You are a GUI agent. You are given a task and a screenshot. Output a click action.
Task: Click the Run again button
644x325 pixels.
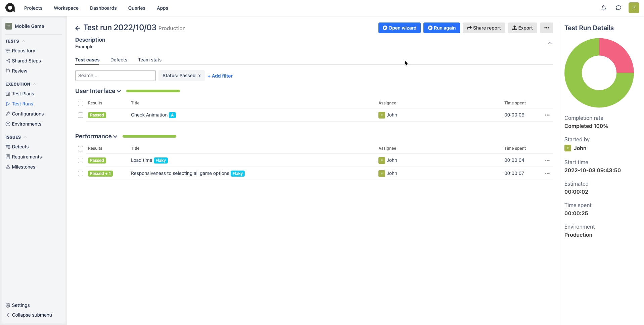[441, 28]
